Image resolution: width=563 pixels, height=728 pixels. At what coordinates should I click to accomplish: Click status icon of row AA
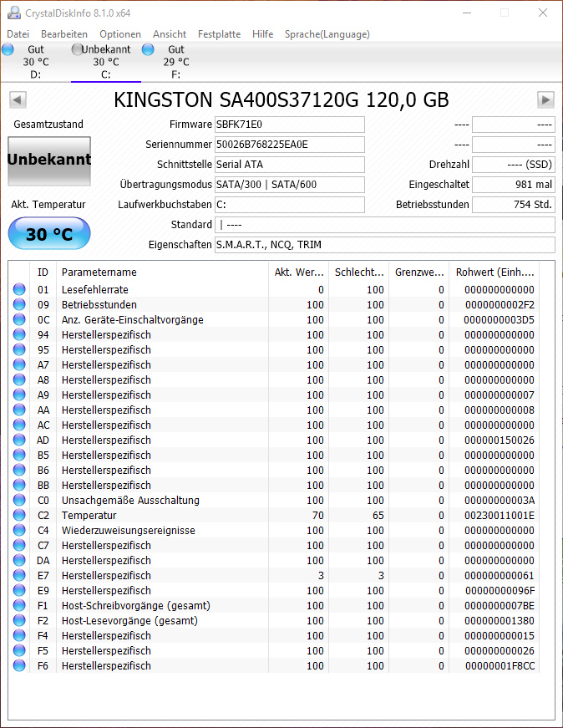(x=19, y=410)
